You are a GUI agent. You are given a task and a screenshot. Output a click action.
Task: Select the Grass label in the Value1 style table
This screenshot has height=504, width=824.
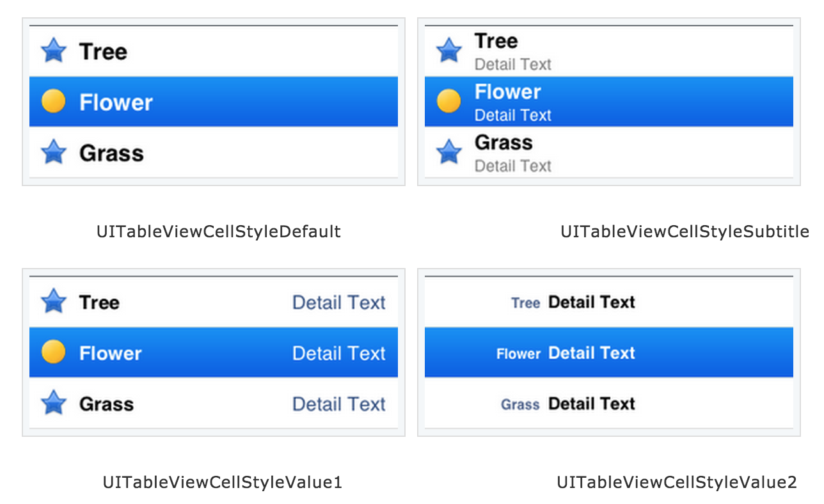tap(106, 404)
